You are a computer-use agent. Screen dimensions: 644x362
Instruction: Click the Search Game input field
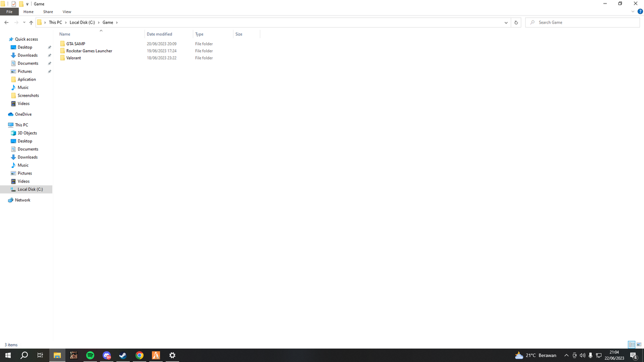pyautogui.click(x=583, y=23)
